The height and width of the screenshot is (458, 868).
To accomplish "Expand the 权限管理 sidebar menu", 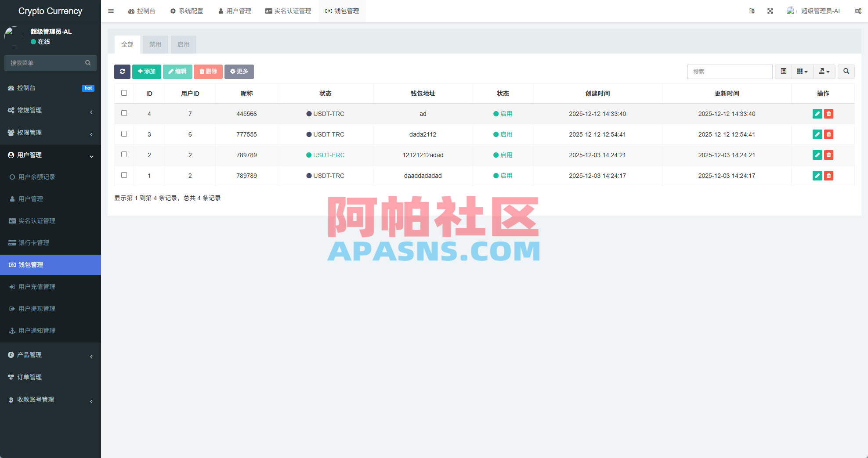I will point(51,133).
